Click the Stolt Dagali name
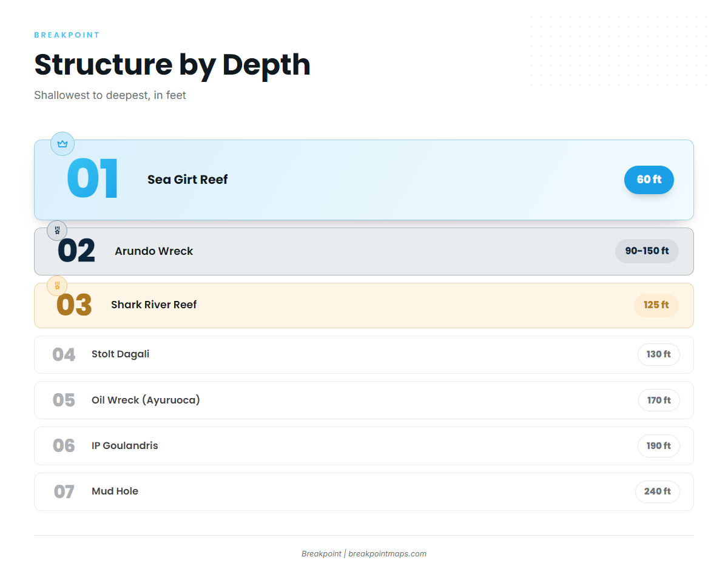The image size is (728, 574). pyautogui.click(x=121, y=354)
